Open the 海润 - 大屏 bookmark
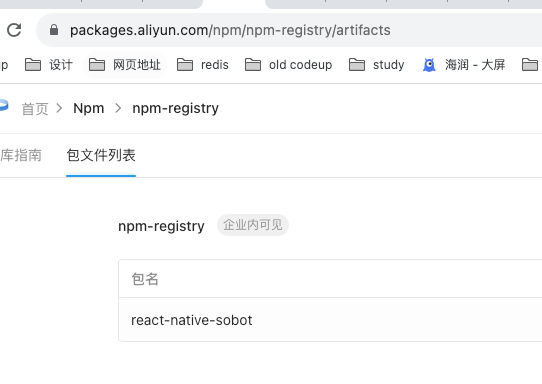The width and height of the screenshot is (542, 384). point(464,65)
